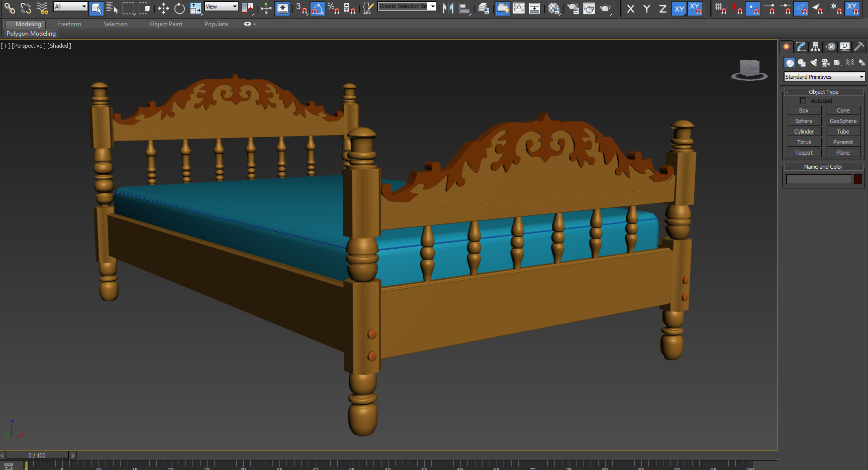The height and width of the screenshot is (470, 868).
Task: Click the Mirror tool icon
Action: 448,8
